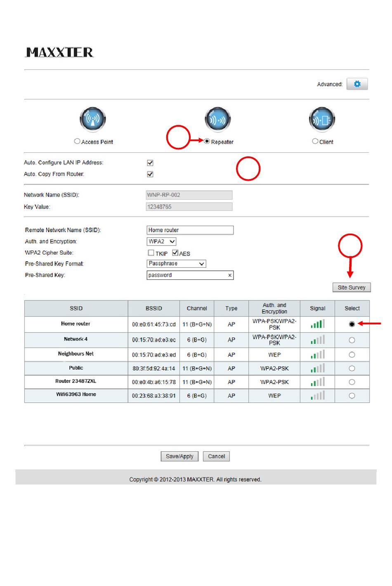Select Neighbours Net radio button
The image size is (392, 586).
352,354
